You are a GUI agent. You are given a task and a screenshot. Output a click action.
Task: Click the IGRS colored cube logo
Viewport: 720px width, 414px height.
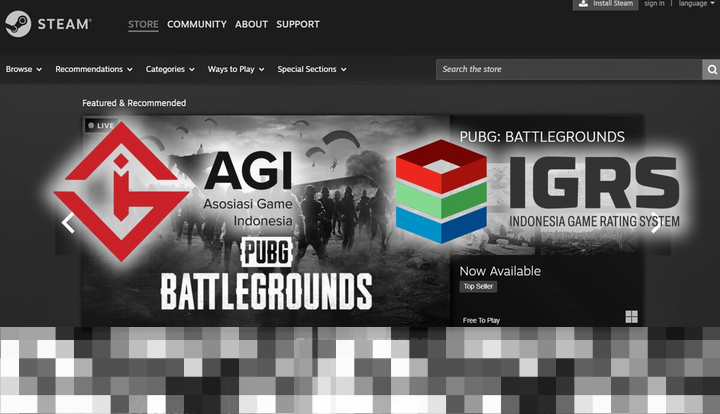tap(441, 191)
